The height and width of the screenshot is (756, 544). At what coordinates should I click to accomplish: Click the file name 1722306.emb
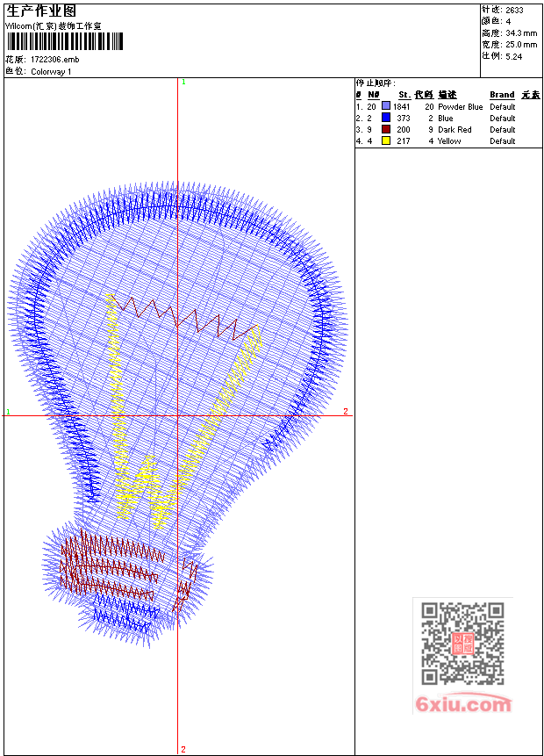pos(55,60)
